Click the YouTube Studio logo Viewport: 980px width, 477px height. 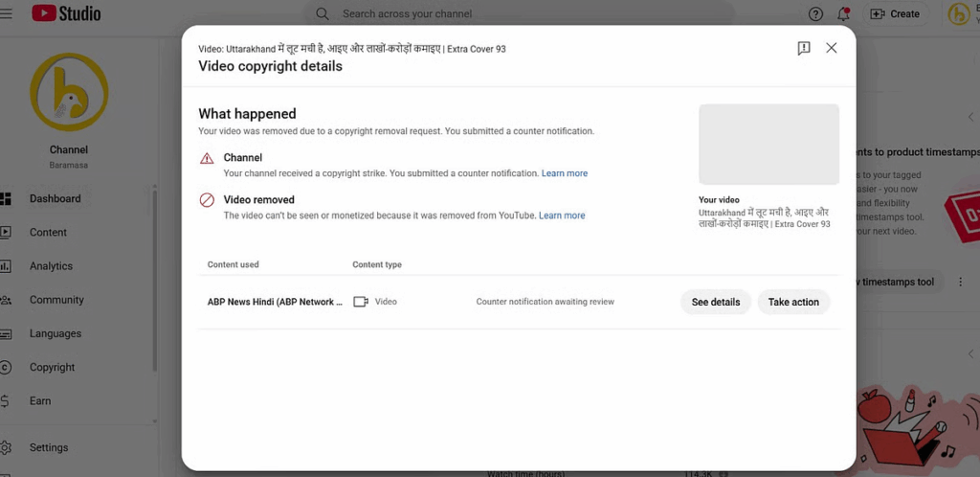click(66, 13)
